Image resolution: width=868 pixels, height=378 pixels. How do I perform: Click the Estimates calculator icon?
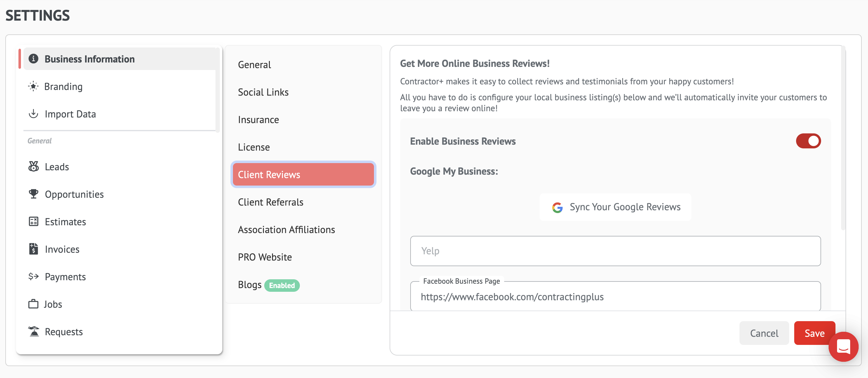(x=33, y=221)
